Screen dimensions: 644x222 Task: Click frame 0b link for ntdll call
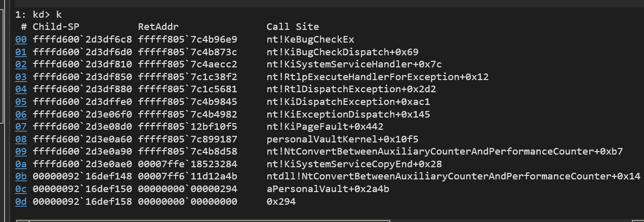pyautogui.click(x=21, y=176)
